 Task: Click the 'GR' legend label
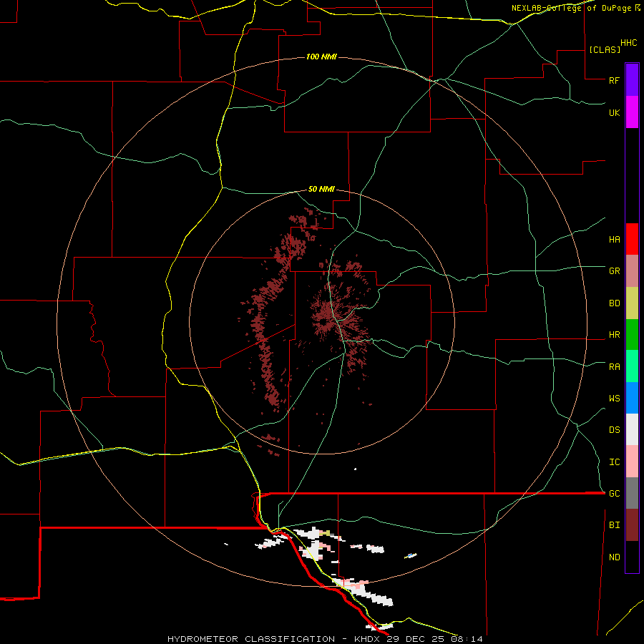[614, 271]
